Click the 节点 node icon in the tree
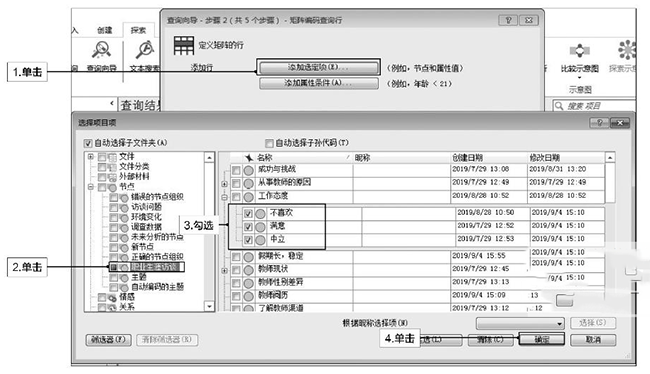The height and width of the screenshot is (374, 650). 112,187
